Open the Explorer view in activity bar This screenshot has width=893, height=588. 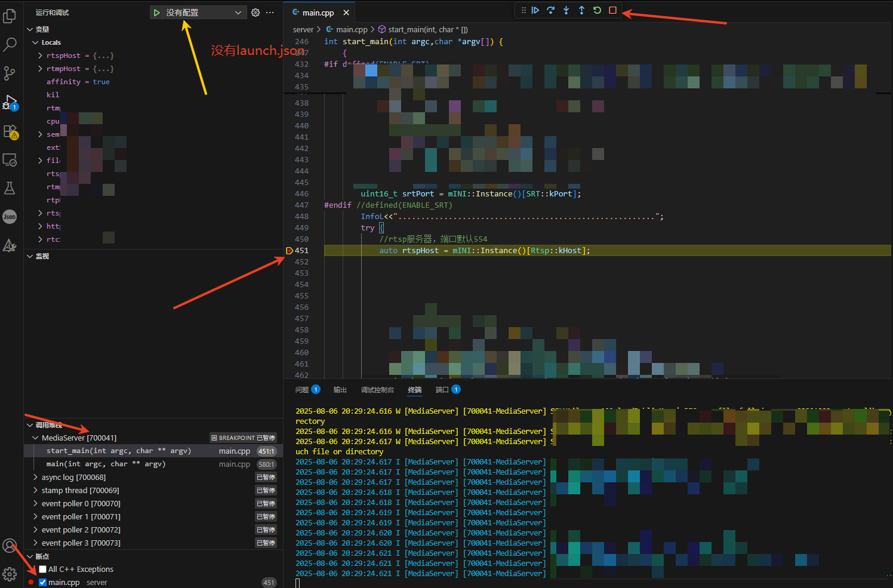point(10,16)
